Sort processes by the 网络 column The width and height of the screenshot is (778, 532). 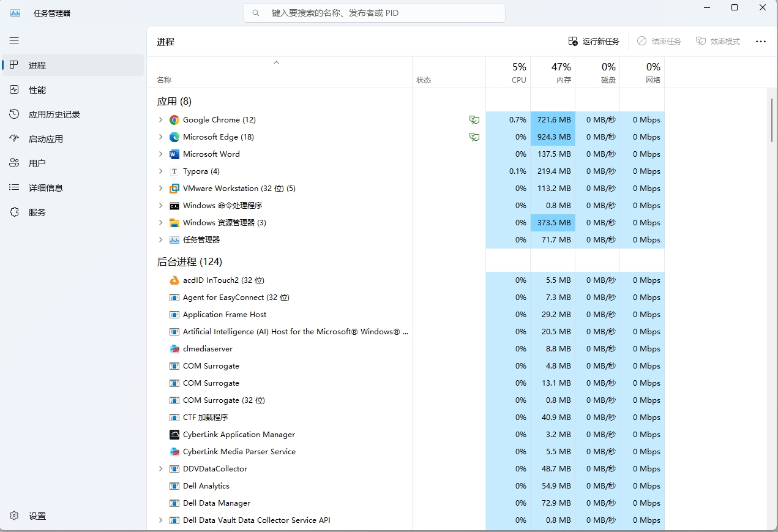click(642, 72)
